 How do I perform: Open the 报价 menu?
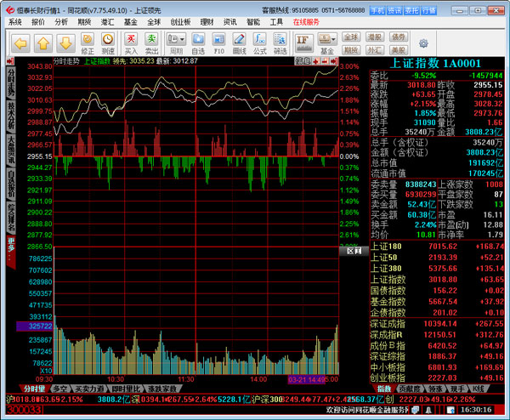38,22
